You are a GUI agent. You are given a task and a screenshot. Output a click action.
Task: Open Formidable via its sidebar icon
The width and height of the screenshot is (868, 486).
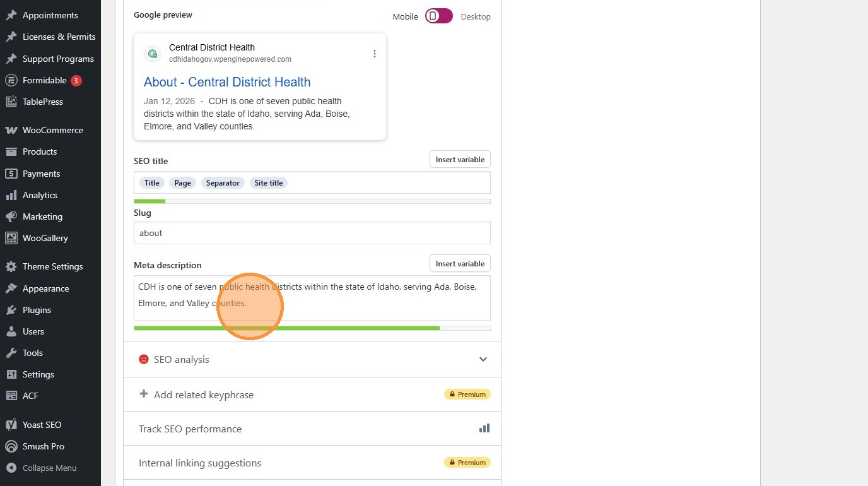[x=11, y=80]
